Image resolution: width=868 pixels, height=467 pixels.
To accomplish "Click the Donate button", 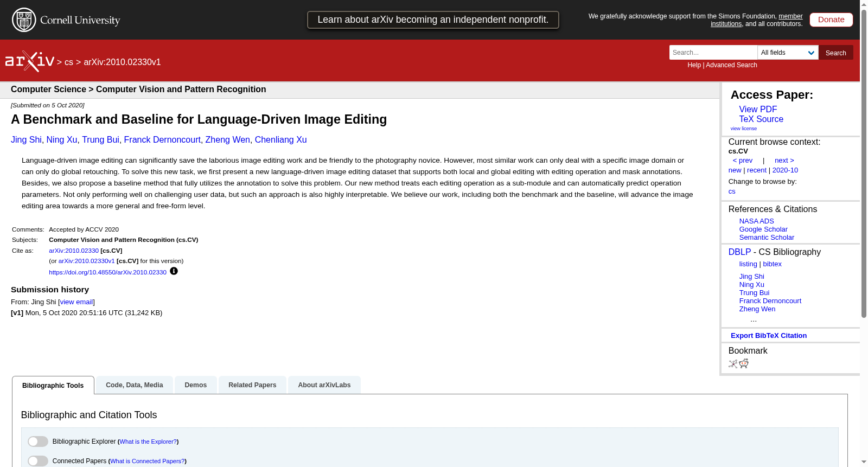I will (x=831, y=20).
